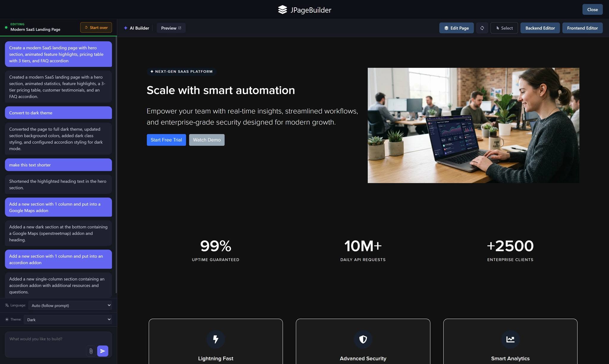609x364 pixels.
Task: Switch to the AI Builder tab
Action: pos(136,28)
